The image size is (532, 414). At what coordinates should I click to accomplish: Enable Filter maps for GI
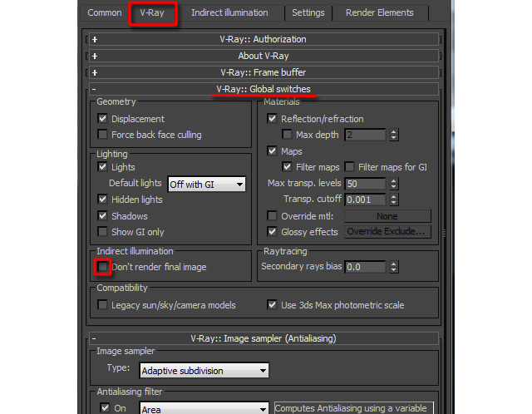tap(349, 167)
